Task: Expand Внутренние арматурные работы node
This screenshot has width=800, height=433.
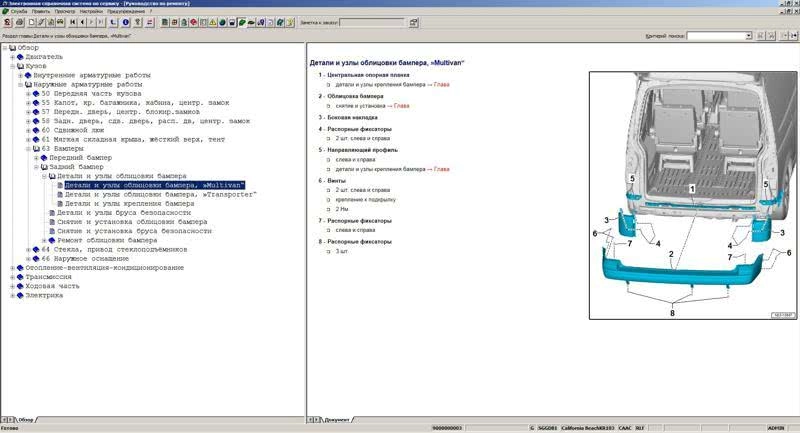Action: coord(20,75)
